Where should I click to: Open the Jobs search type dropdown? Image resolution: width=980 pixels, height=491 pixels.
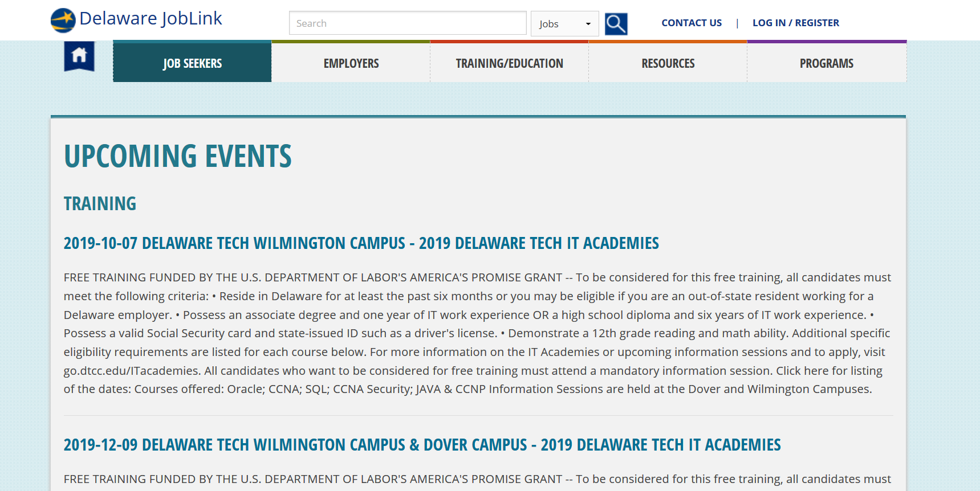[x=564, y=24]
